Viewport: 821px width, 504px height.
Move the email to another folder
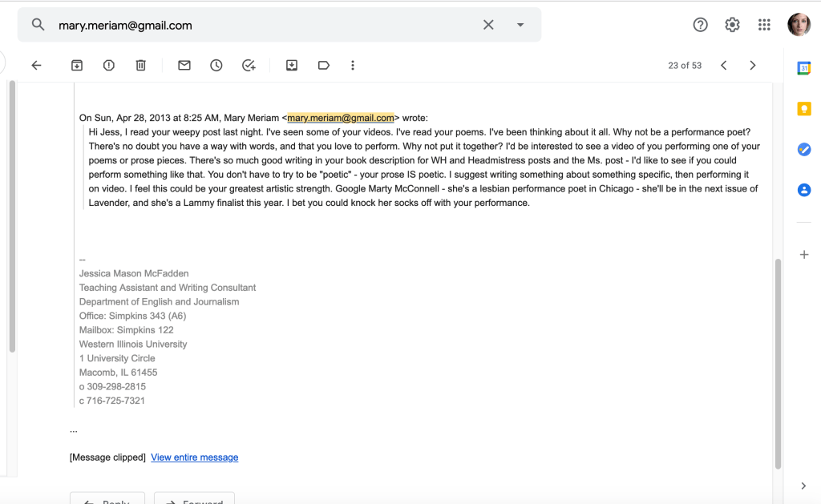click(292, 66)
